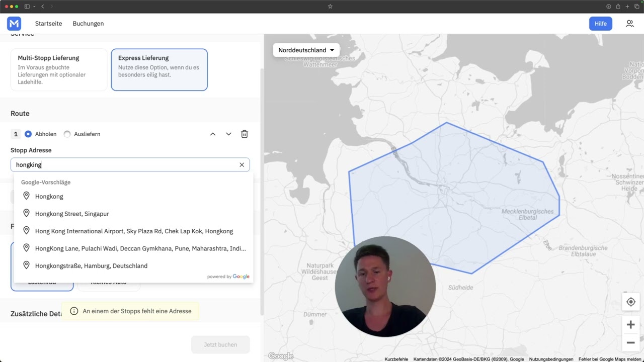The width and height of the screenshot is (644, 362).
Task: Select the Ausliefern radio button
Action: (x=67, y=134)
